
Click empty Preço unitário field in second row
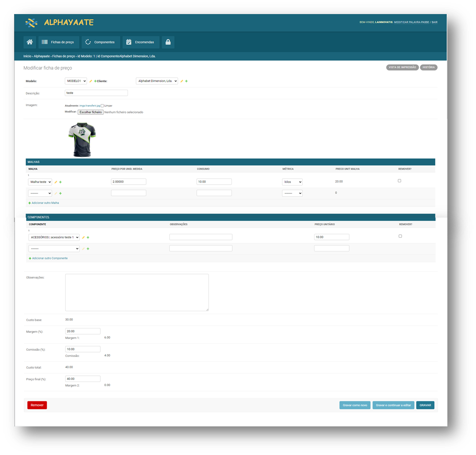pyautogui.click(x=332, y=248)
